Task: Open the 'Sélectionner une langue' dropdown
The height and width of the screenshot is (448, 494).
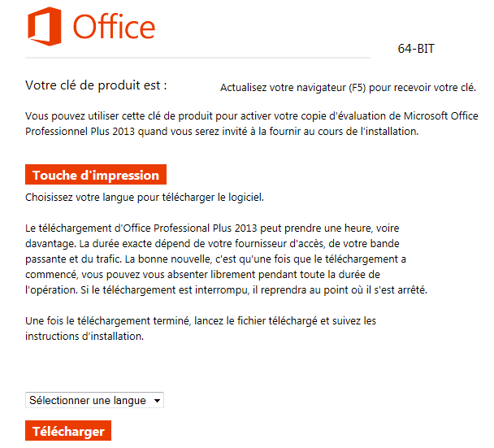Action: click(88, 400)
